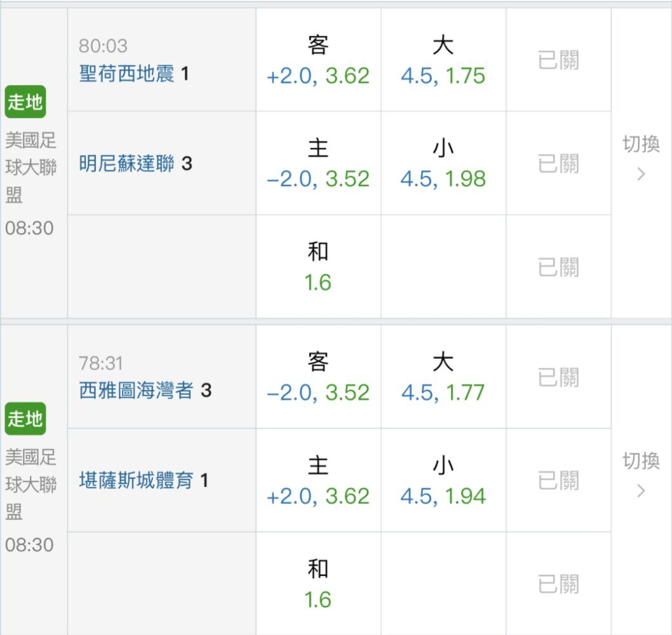Click the 走地 live badge of second match
This screenshot has width=672, height=635.
coord(25,418)
